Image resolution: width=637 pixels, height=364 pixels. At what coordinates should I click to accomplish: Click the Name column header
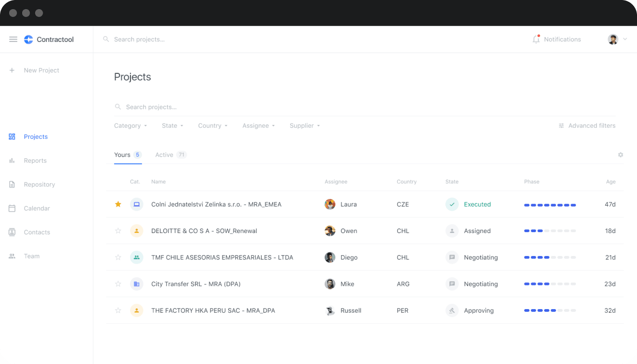point(158,182)
